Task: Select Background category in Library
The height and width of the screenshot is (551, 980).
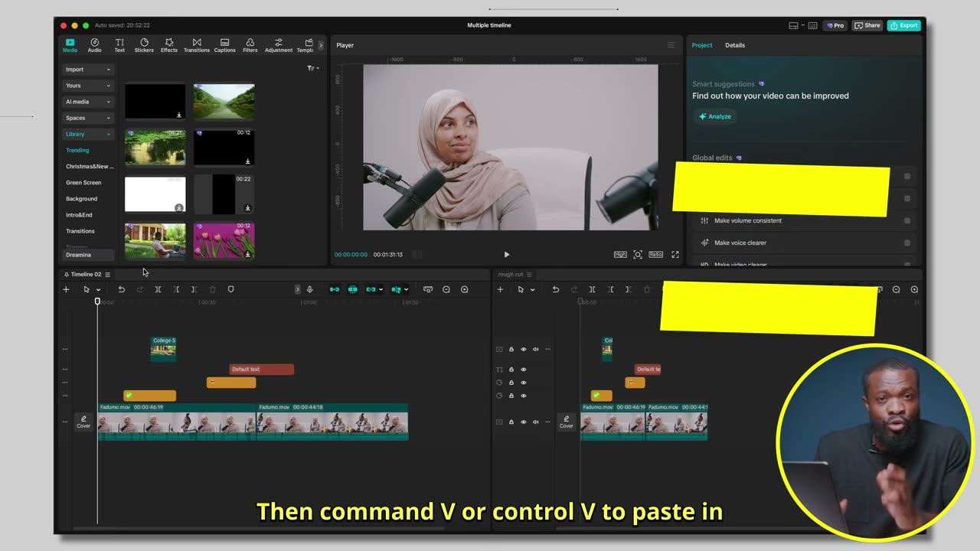Action: [81, 199]
